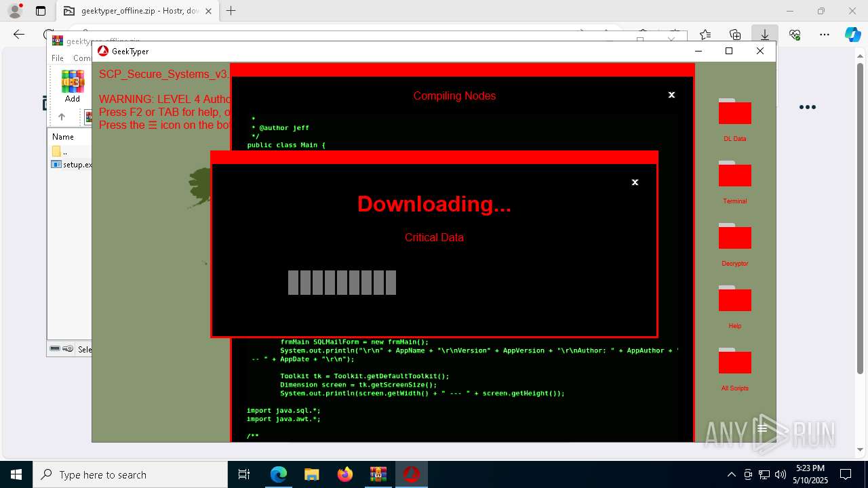The height and width of the screenshot is (488, 868).
Task: Open Firefox from taskbar
Action: 345,474
